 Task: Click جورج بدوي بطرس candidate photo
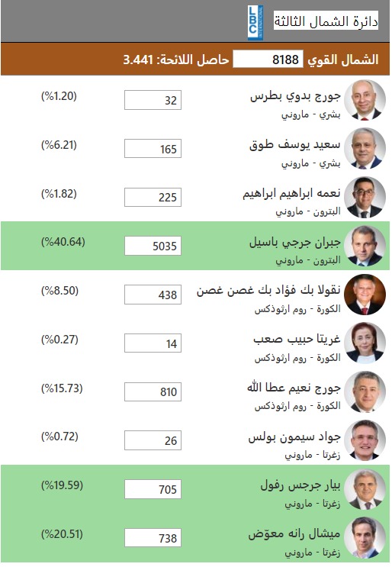[x=365, y=100]
